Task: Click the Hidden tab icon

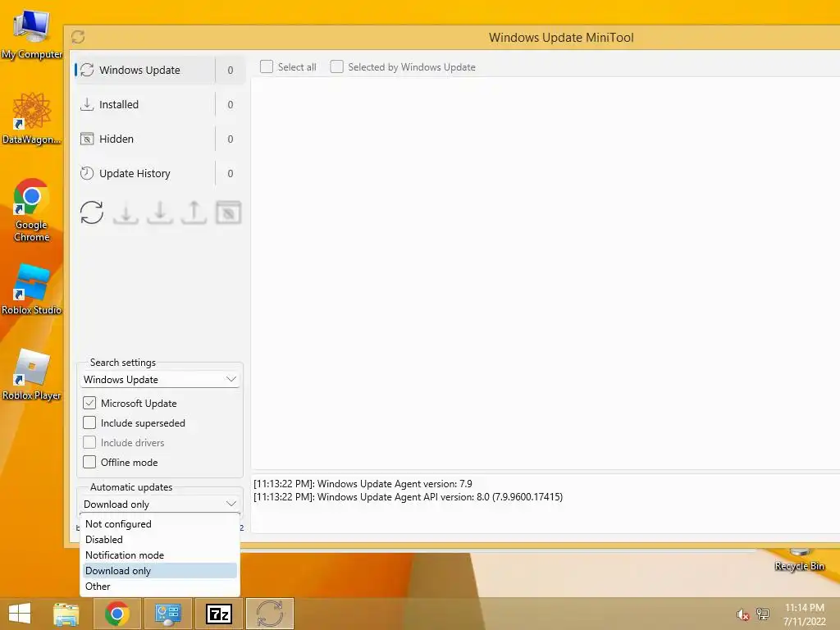Action: coord(87,139)
